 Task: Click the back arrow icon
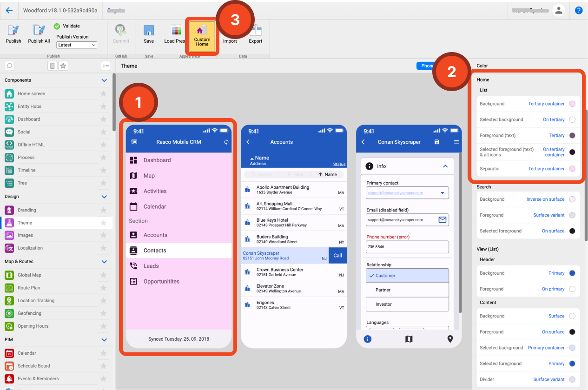click(x=9, y=10)
